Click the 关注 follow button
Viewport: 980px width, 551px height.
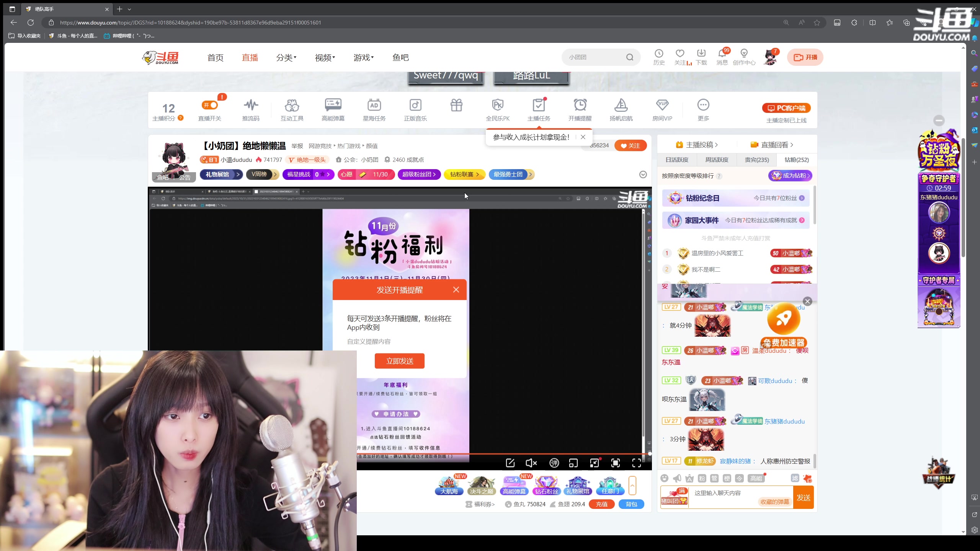630,145
